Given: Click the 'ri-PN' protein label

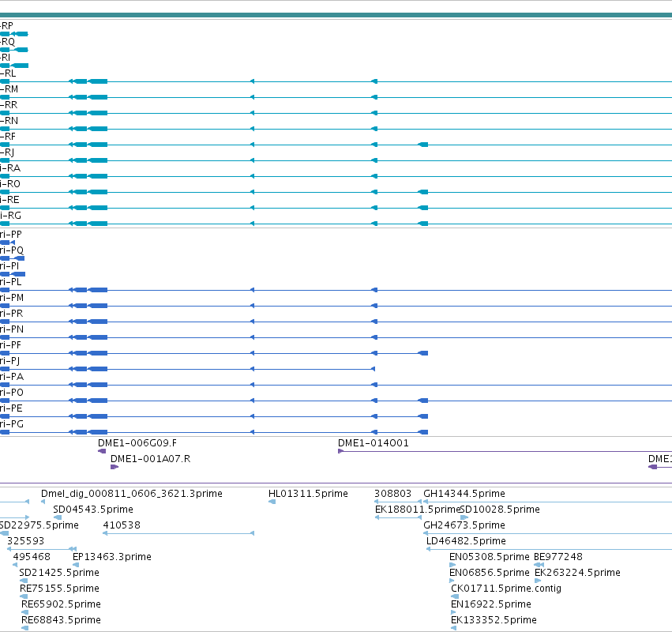Looking at the screenshot, I should (x=12, y=329).
